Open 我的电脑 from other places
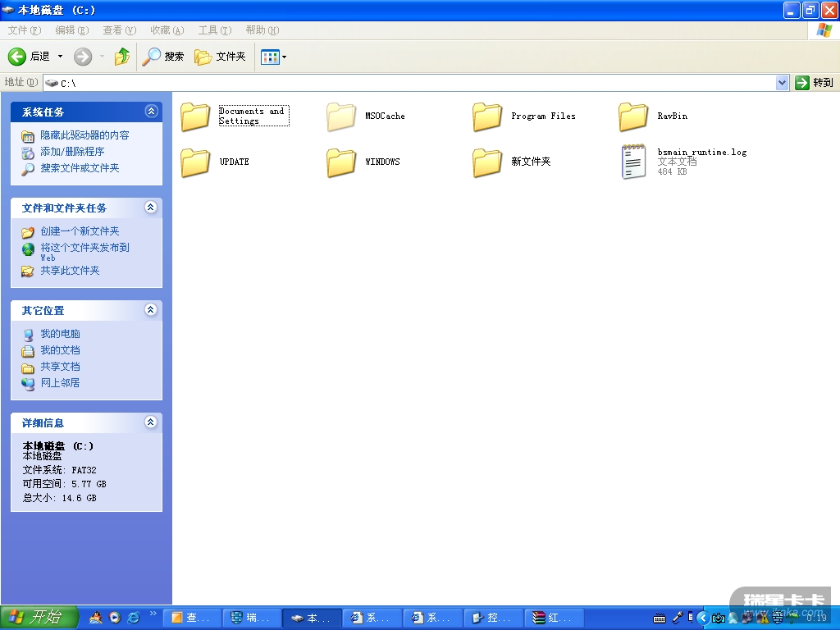840x630 pixels. (x=60, y=334)
